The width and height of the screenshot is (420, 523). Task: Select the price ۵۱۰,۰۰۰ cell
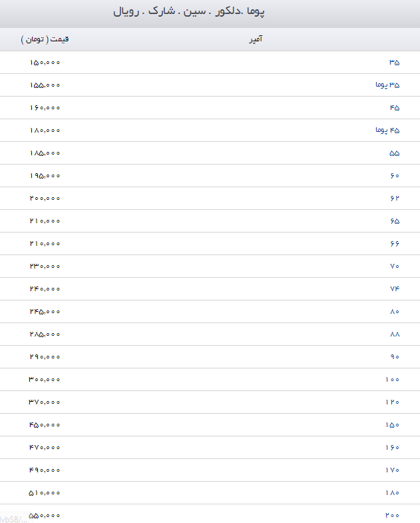(45, 492)
